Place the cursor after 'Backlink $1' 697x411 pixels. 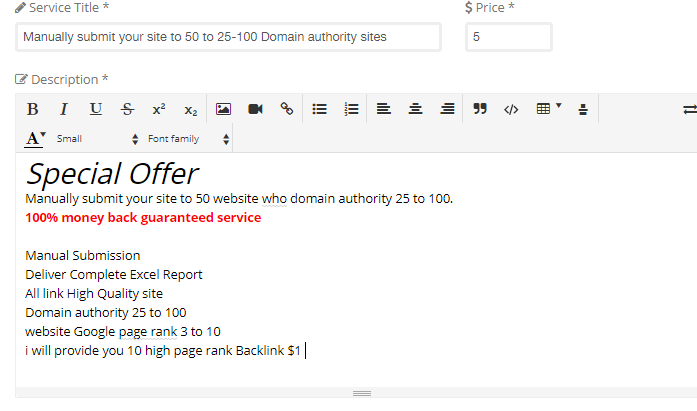304,351
